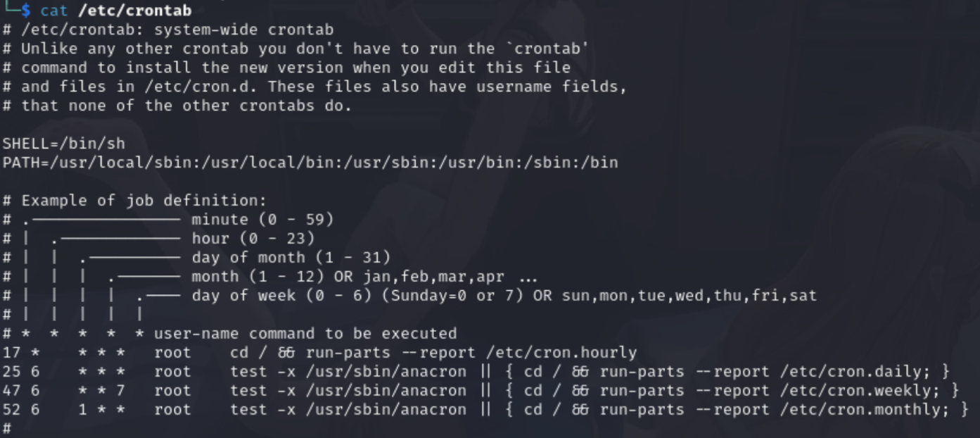980x438 pixels.
Task: Click 'user-name command to be executed' text
Action: [x=305, y=334]
